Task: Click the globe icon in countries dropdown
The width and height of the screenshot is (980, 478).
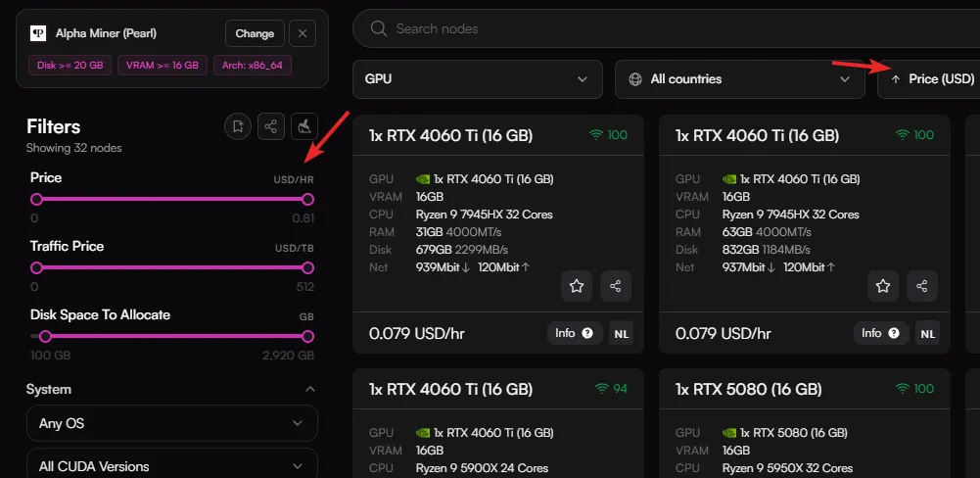Action: coord(635,79)
